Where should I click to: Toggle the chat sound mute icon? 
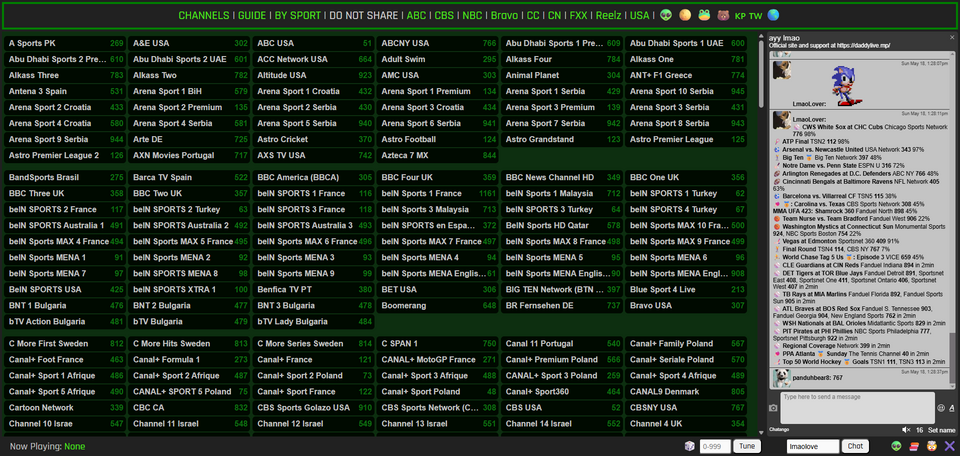[x=906, y=430]
